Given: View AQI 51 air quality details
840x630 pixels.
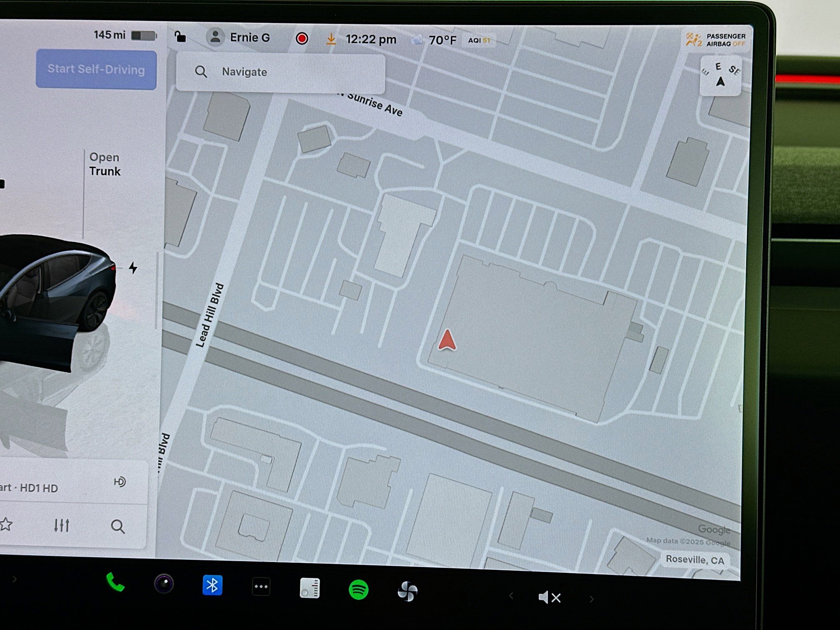Looking at the screenshot, I should (479, 41).
